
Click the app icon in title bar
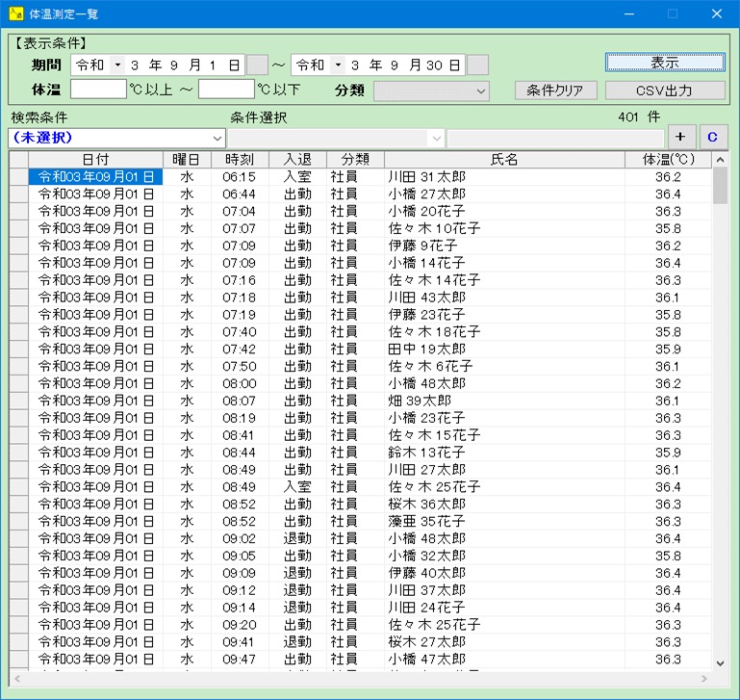15,14
